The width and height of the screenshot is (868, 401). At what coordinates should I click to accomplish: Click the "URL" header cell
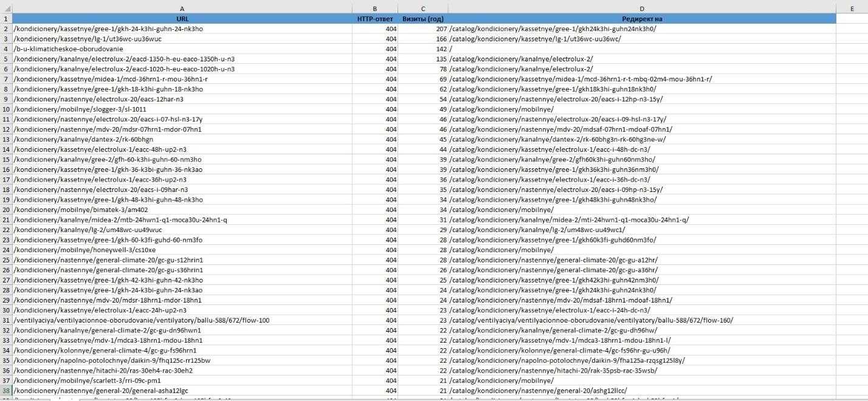tap(182, 19)
